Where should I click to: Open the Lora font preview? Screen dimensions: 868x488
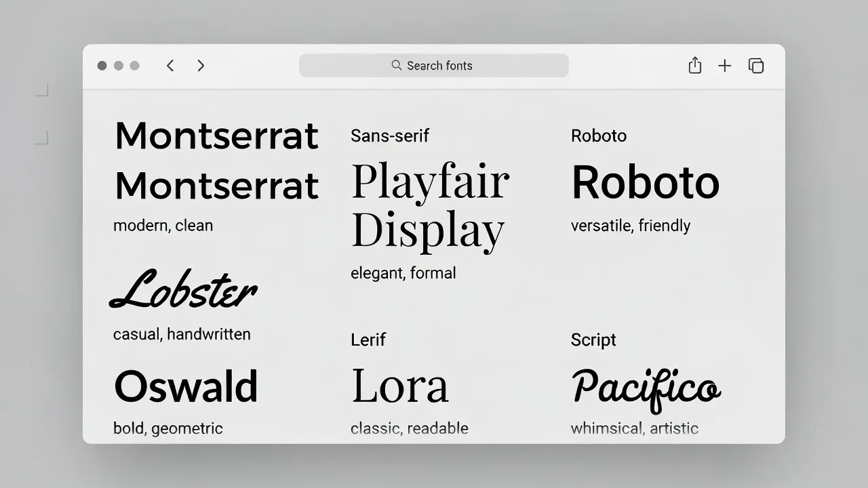400,385
